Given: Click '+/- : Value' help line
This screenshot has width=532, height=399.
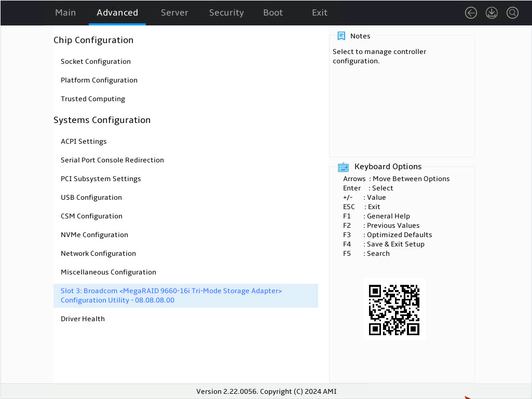Looking at the screenshot, I should tap(364, 197).
